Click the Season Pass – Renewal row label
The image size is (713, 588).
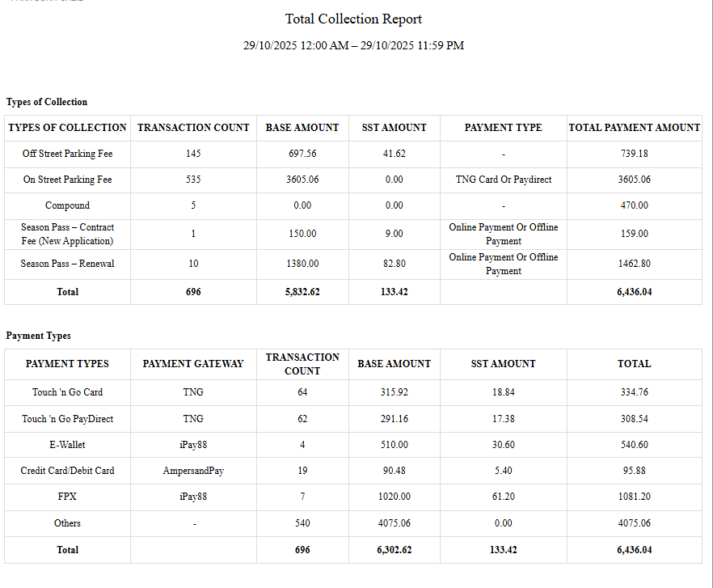[x=67, y=264]
